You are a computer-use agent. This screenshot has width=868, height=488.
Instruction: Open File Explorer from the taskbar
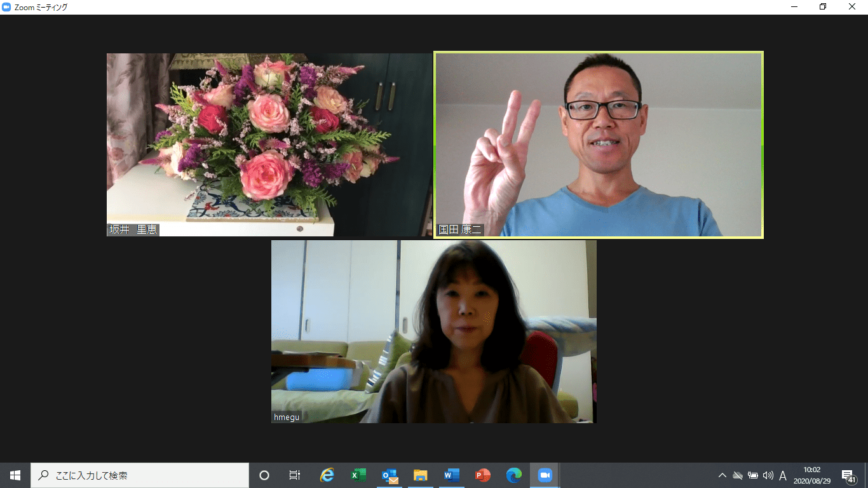421,475
